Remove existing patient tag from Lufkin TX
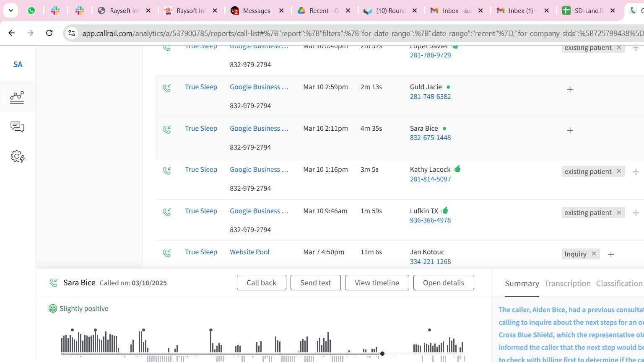 tap(619, 212)
